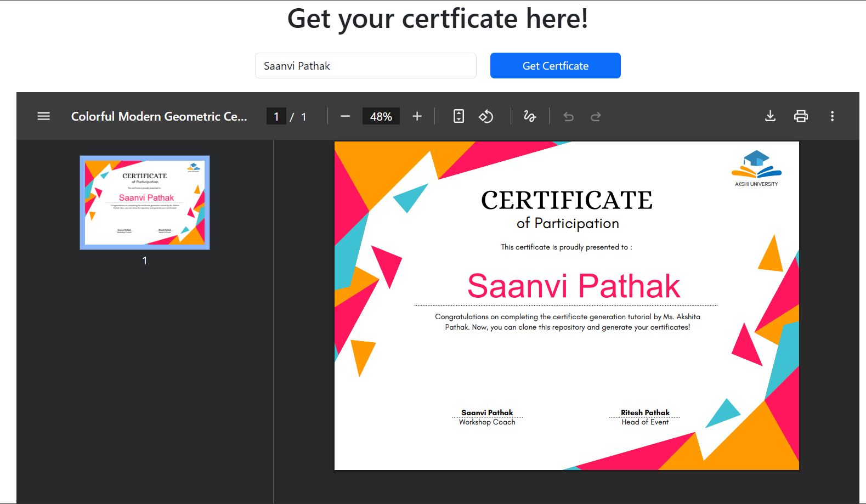866x504 pixels.
Task: Select the page 1 thumbnail
Action: point(145,203)
